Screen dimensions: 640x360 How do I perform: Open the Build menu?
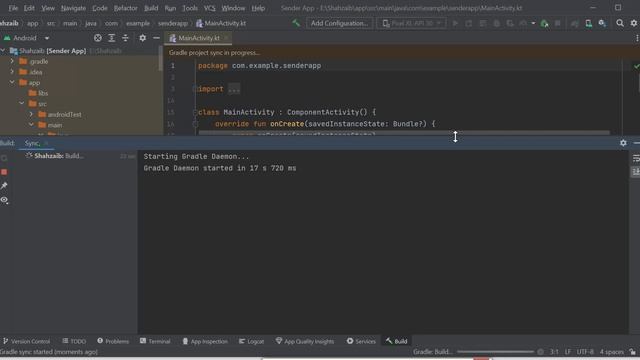pos(151,8)
